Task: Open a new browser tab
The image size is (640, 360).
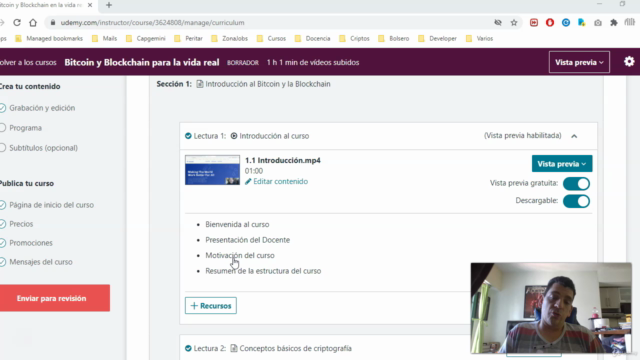Action: [x=109, y=5]
